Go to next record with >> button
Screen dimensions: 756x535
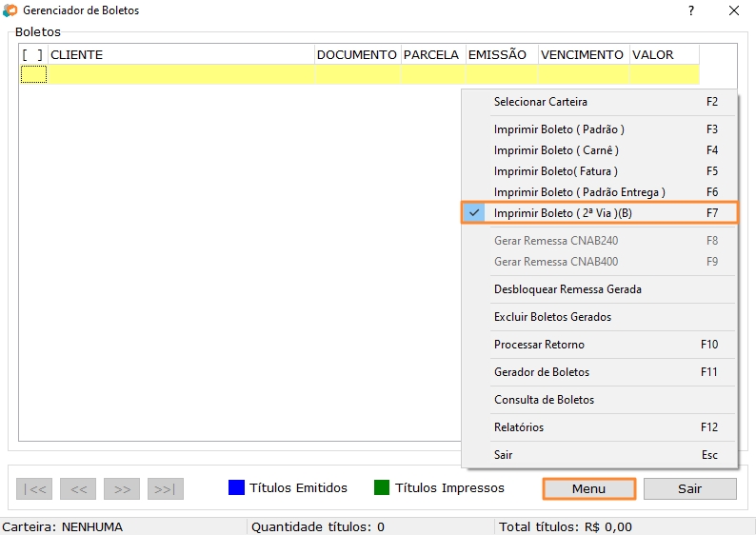click(x=122, y=488)
